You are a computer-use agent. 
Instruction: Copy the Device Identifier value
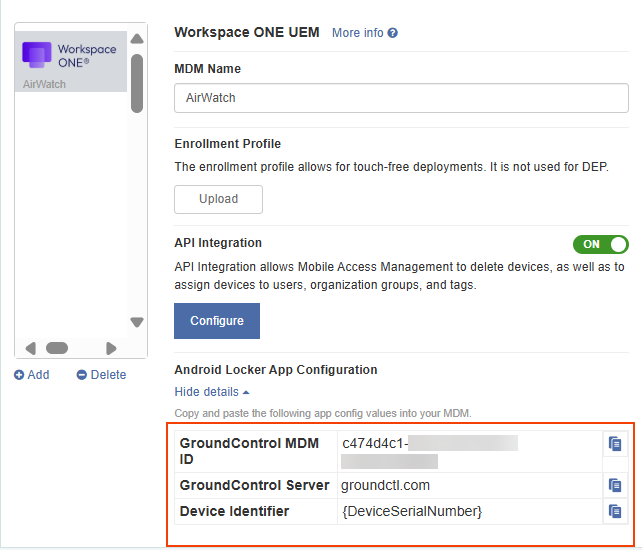tap(615, 511)
